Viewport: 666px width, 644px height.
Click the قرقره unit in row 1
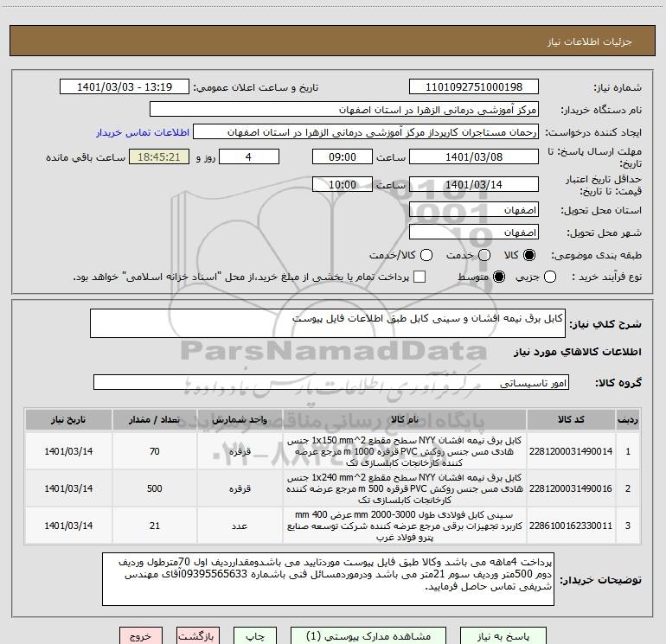240,451
